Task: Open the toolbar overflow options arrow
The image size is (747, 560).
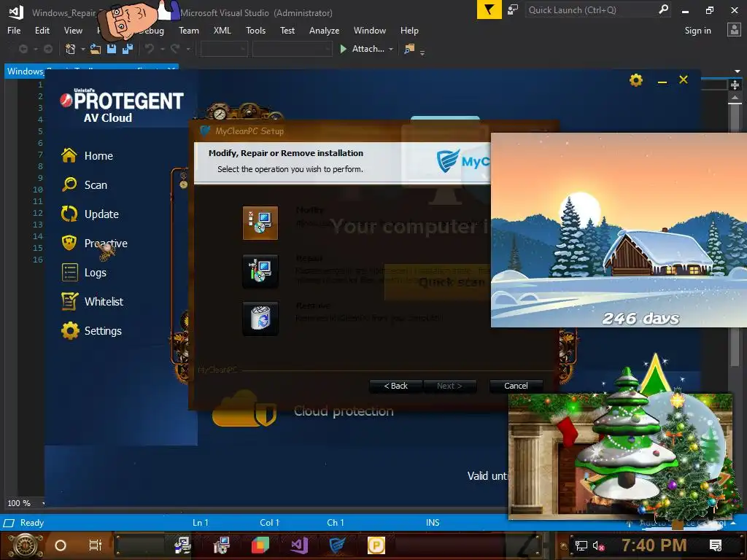Action: 422,52
